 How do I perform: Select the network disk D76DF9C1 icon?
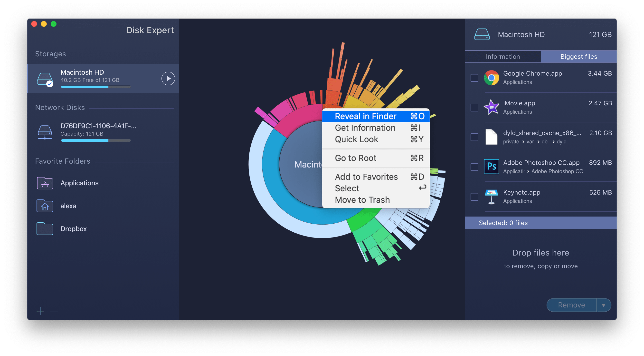click(45, 132)
